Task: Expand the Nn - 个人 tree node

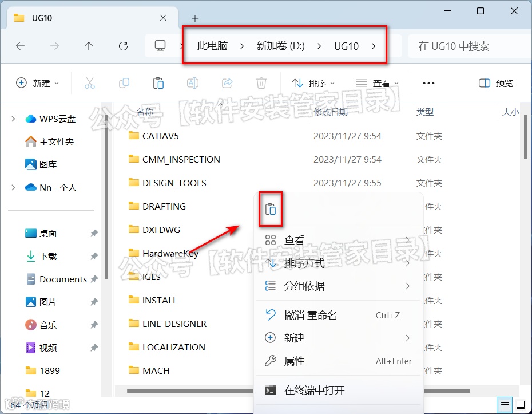Action: tap(13, 187)
